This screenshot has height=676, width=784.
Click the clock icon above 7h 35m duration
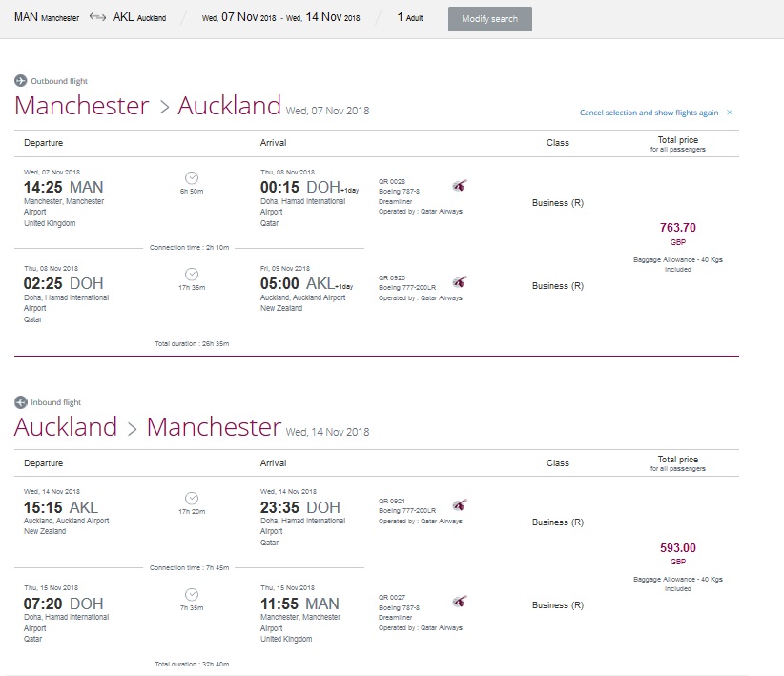192,594
